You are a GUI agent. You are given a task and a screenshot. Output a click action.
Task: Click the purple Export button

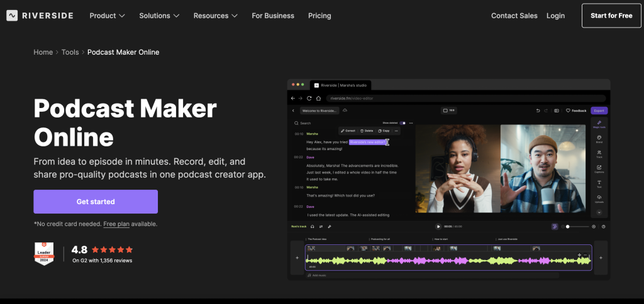coord(599,111)
